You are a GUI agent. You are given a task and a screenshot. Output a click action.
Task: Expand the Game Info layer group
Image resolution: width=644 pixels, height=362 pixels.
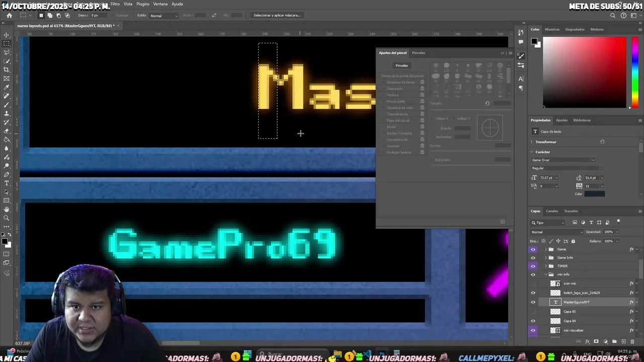546,257
